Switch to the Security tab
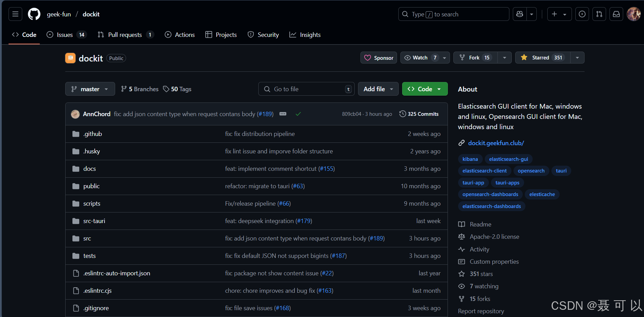Screen dimensions: 644x317 pyautogui.click(x=263, y=35)
